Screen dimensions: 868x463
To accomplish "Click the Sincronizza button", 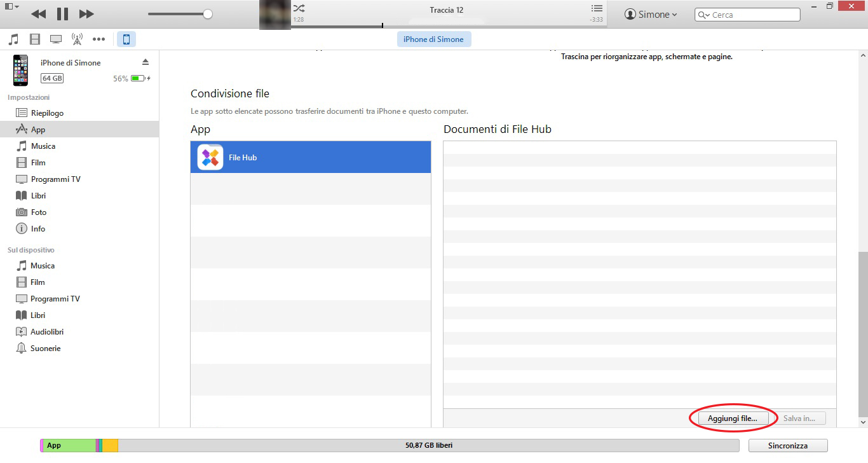I will click(788, 446).
